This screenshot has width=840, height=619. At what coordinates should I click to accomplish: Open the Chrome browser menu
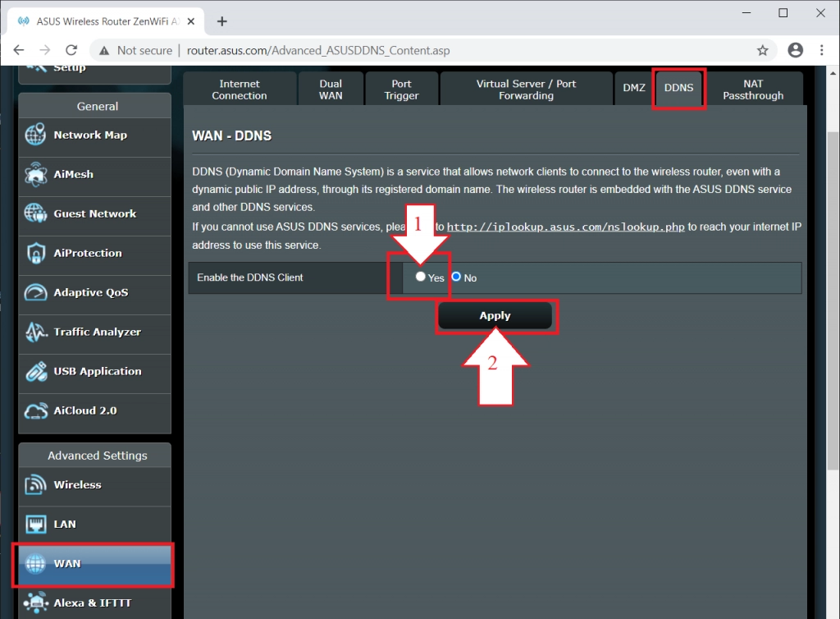point(822,50)
